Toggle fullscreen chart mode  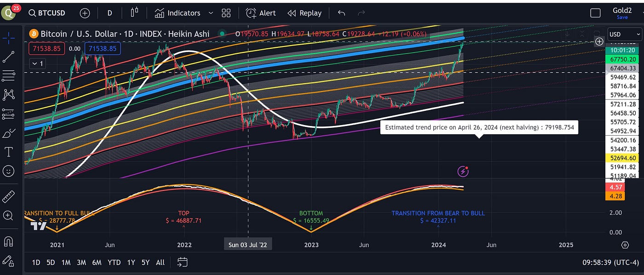pos(595,13)
